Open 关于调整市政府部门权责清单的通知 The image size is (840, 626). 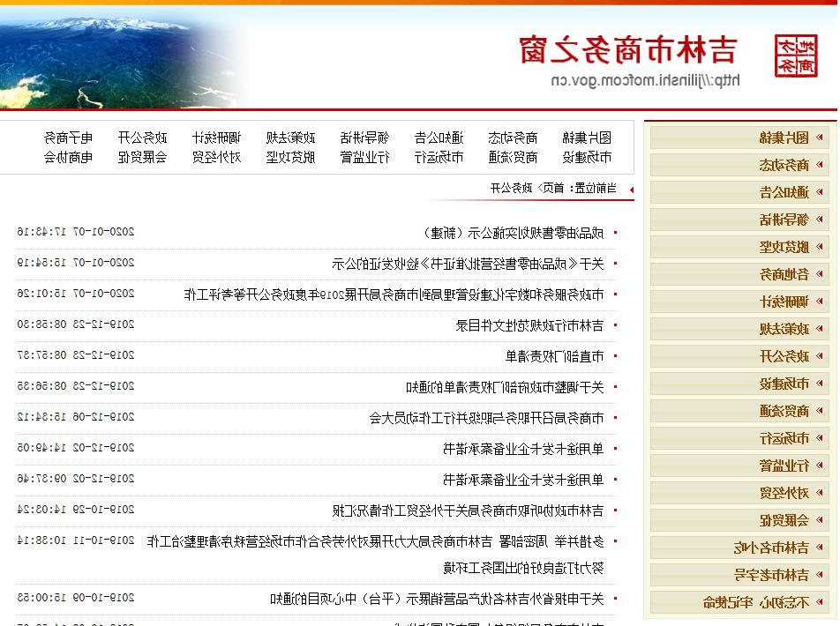[x=505, y=387]
